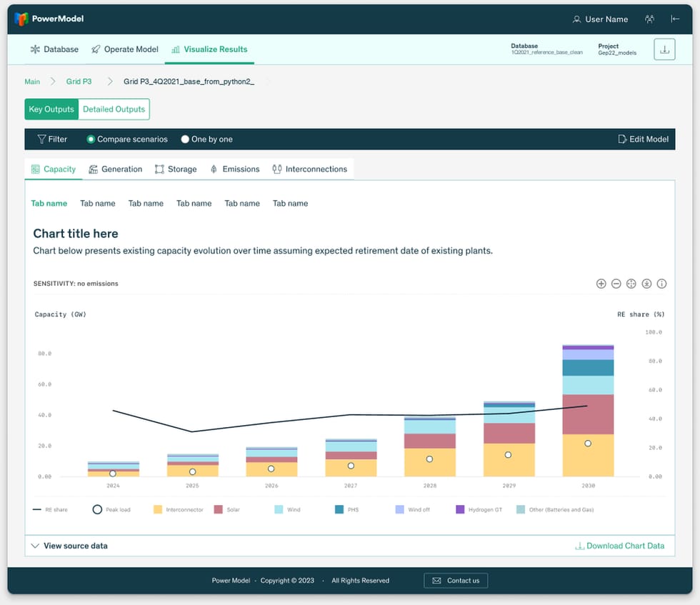
Task: Switch to Detailed Outputs
Action: 114,109
